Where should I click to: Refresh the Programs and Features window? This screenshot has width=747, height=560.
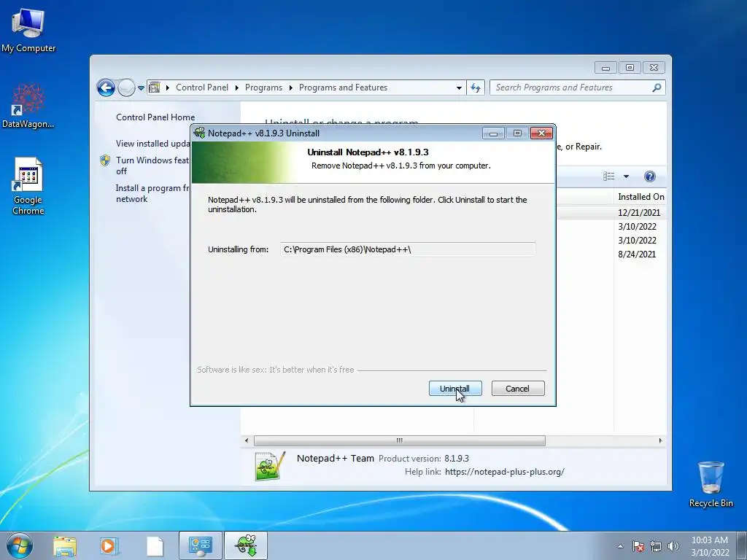coord(476,87)
